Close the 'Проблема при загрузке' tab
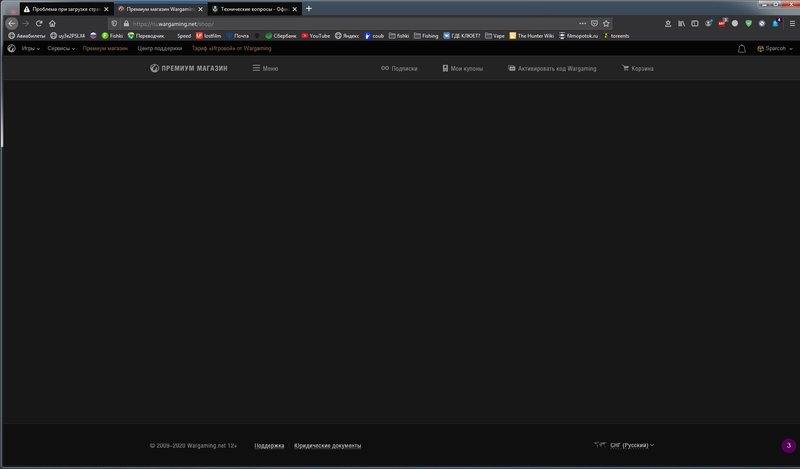This screenshot has width=800, height=469. click(106, 9)
